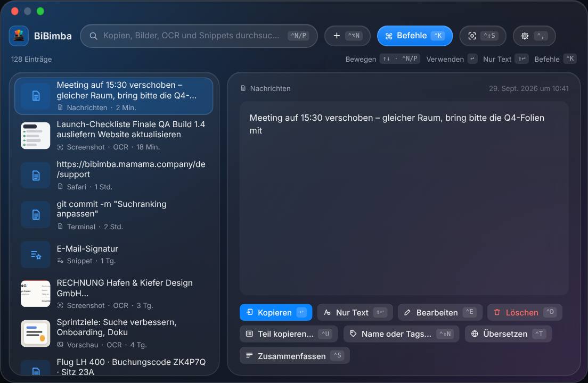Select the Meeting auf 15:30 verschoben entry
Viewport: 588px width, 383px height.
tap(113, 96)
